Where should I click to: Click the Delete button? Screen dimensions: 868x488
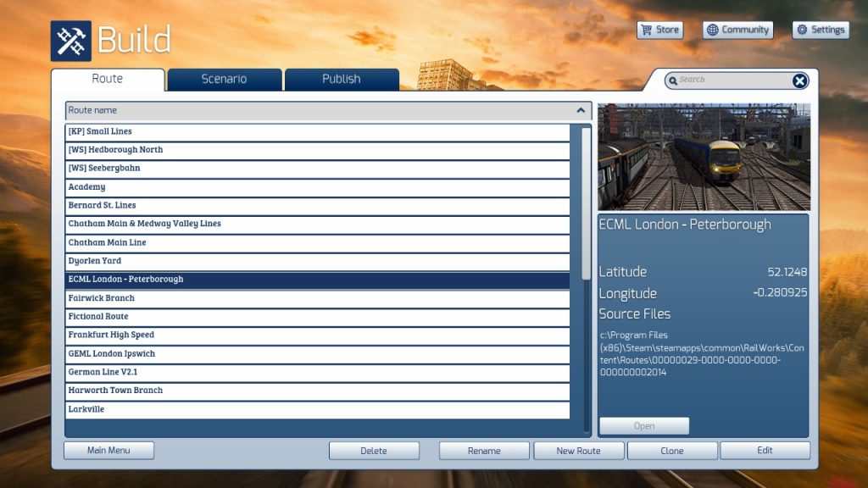(374, 450)
